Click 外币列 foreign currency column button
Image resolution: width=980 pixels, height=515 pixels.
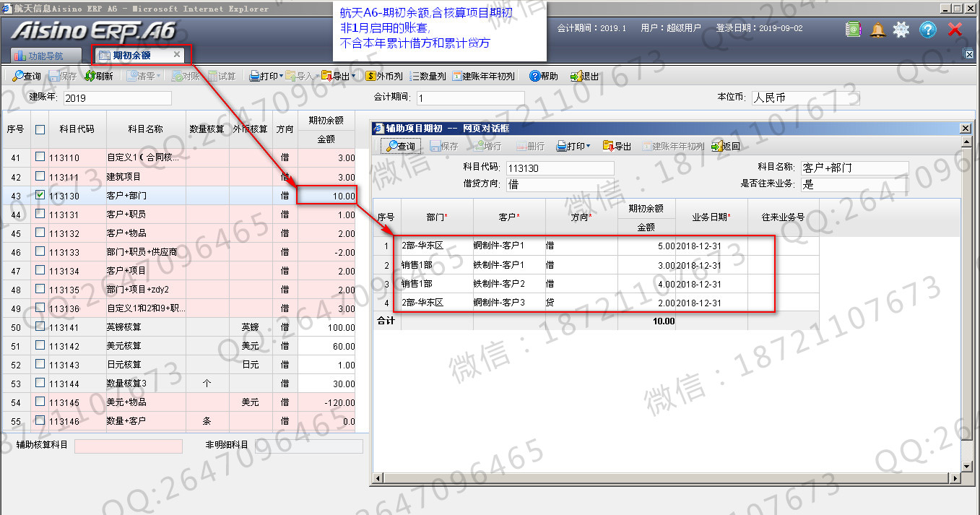[384, 76]
